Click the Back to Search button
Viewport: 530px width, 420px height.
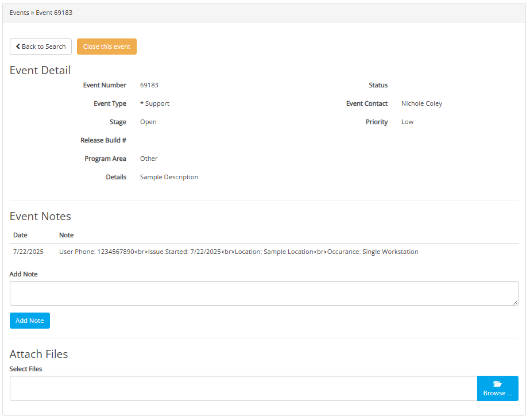tap(41, 47)
